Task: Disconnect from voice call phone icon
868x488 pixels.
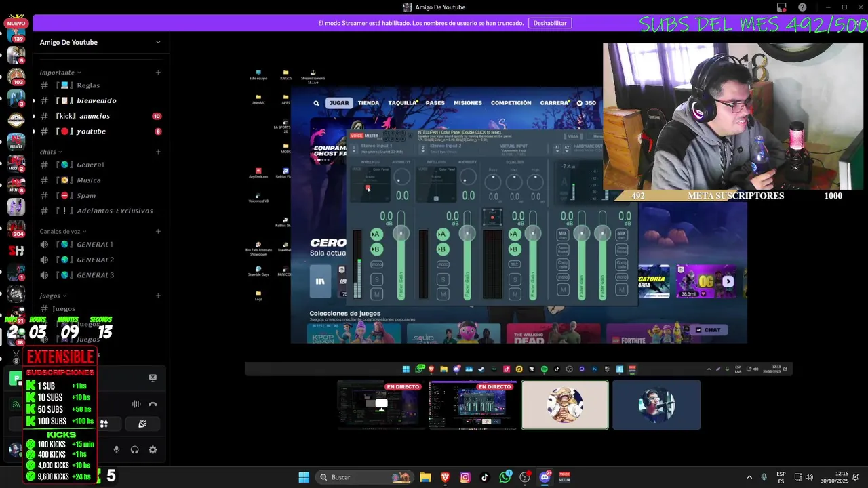Action: pos(153,404)
